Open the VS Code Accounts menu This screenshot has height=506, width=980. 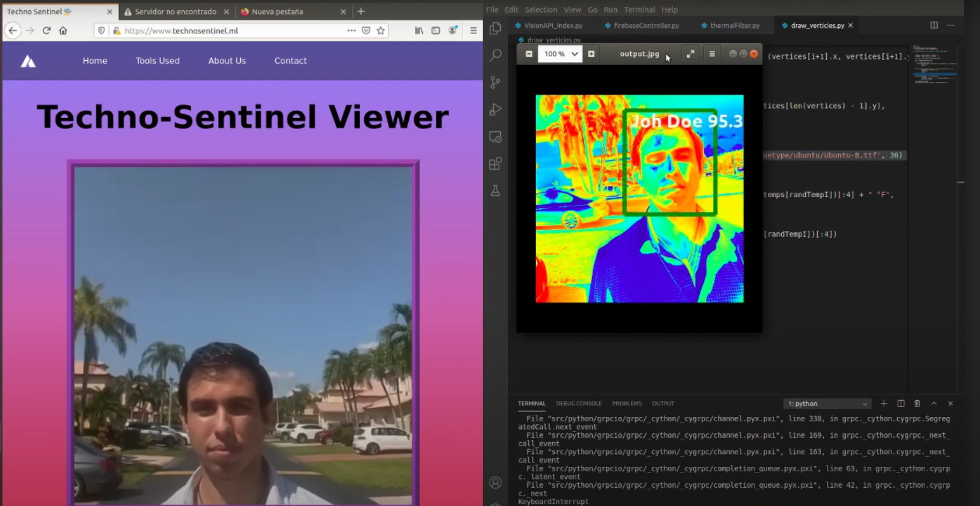[x=495, y=482]
